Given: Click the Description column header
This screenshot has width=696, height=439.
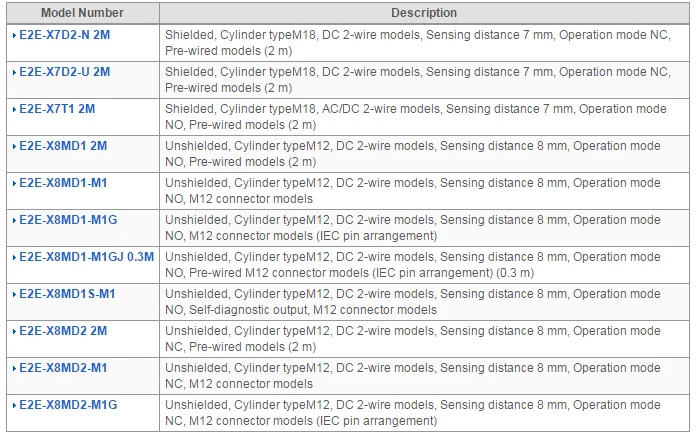Looking at the screenshot, I should tap(425, 13).
